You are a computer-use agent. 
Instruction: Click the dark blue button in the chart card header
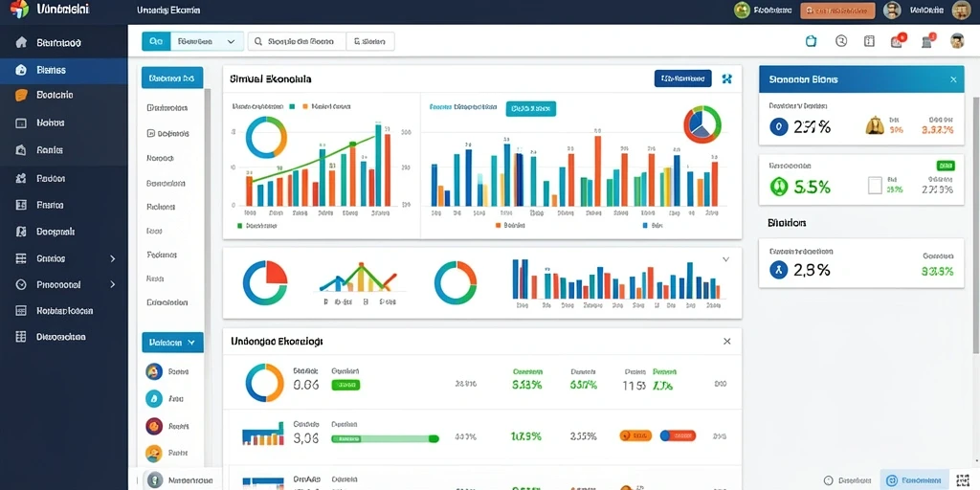(x=683, y=78)
